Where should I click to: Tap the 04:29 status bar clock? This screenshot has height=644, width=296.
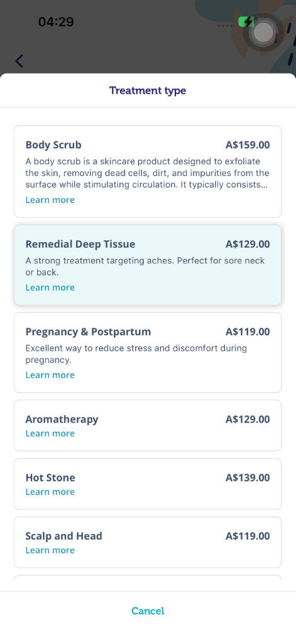click(x=56, y=22)
